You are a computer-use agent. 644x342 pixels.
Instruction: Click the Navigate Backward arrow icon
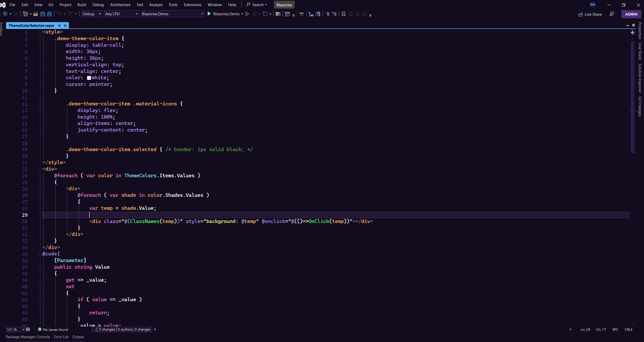[5, 14]
